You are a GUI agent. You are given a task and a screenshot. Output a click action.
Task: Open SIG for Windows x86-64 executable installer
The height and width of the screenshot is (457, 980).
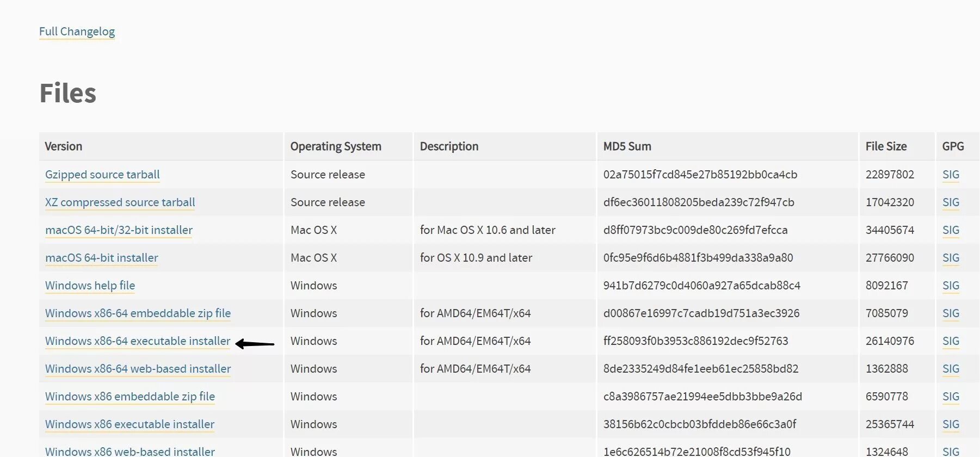pyautogui.click(x=951, y=341)
